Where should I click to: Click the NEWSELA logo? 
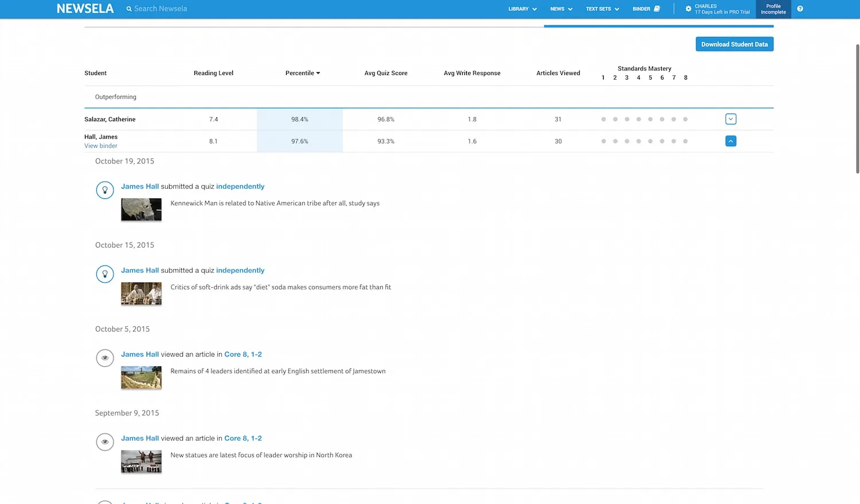[x=85, y=9]
